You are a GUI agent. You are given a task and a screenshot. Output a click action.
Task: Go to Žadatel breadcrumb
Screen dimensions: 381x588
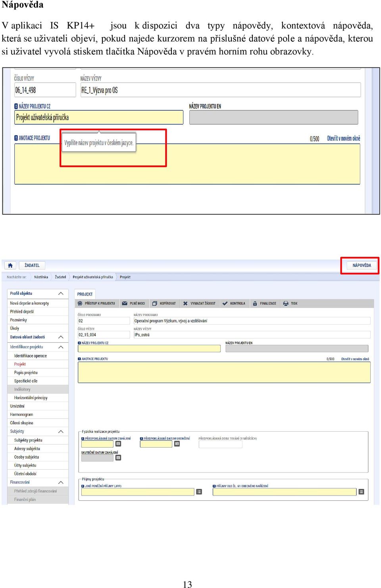point(60,277)
